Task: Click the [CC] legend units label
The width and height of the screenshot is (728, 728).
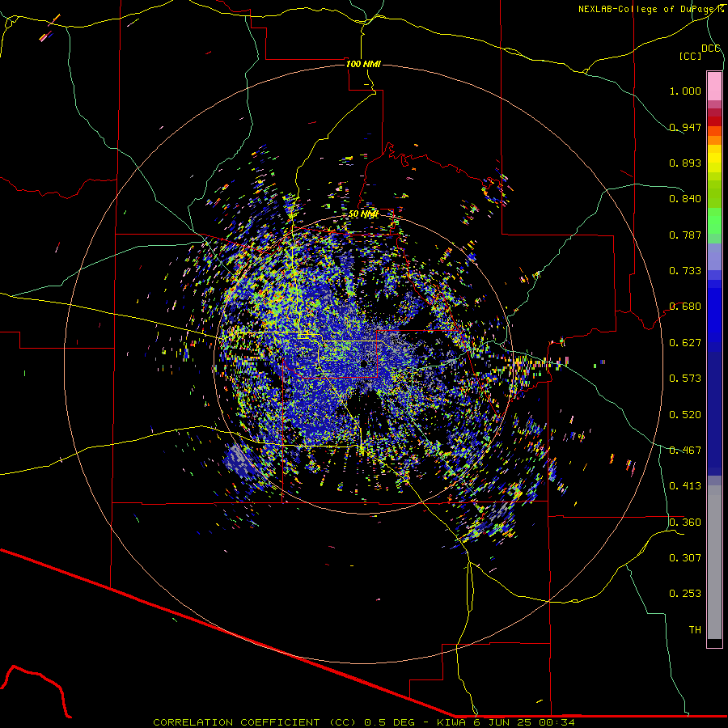Action: pos(690,56)
